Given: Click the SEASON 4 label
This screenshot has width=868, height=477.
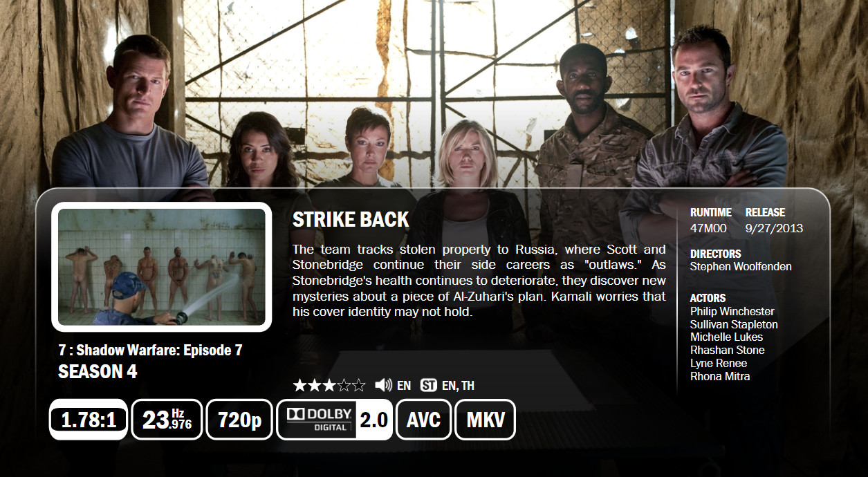Looking at the screenshot, I should (x=98, y=372).
